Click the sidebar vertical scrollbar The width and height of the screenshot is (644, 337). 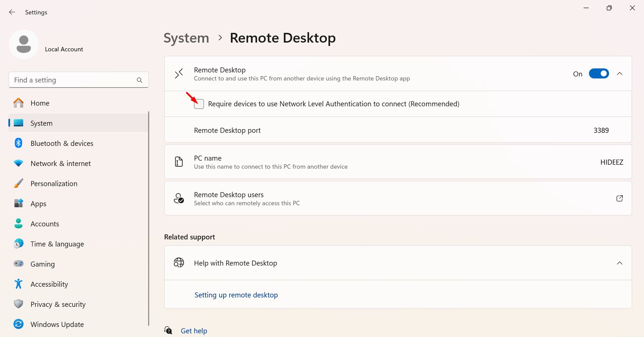click(148, 218)
